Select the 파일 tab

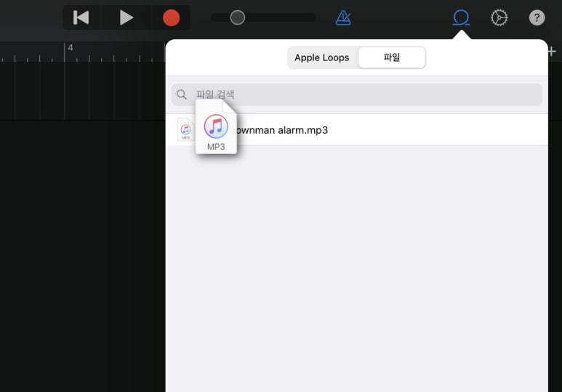[x=392, y=57]
